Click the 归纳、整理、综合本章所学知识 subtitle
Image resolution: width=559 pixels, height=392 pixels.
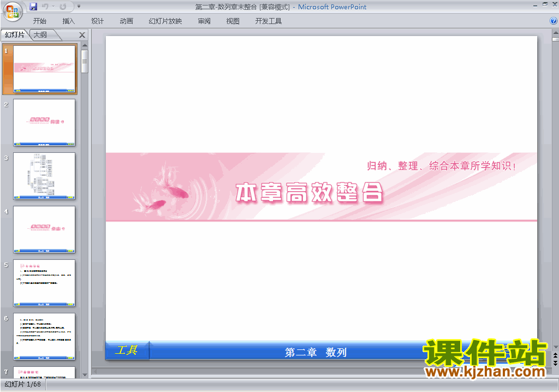[x=441, y=166]
